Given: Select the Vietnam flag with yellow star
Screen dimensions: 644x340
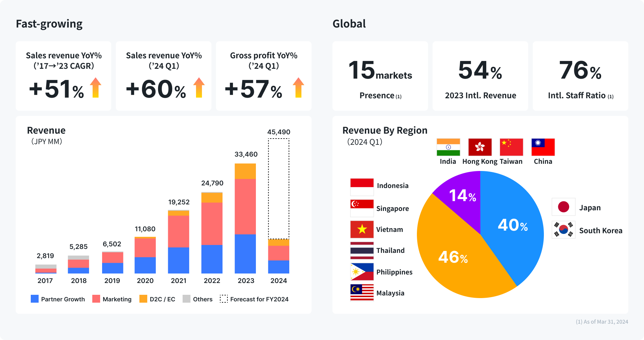Looking at the screenshot, I should (x=362, y=229).
